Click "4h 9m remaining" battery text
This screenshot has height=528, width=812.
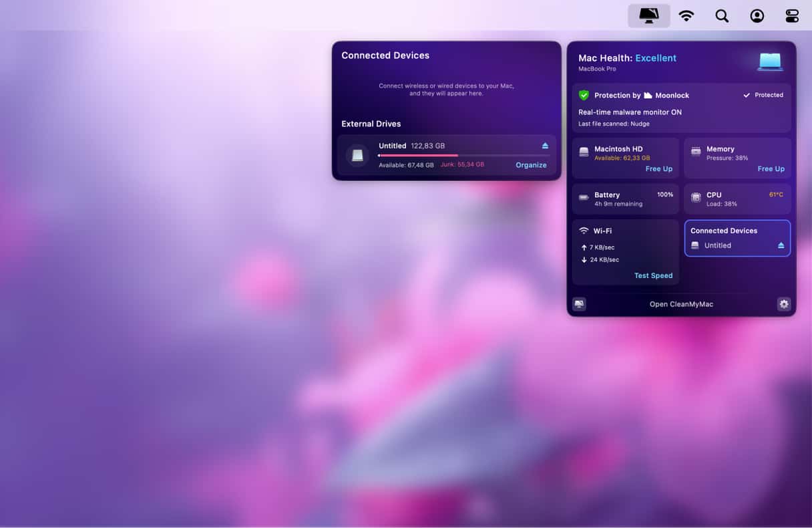click(618, 204)
